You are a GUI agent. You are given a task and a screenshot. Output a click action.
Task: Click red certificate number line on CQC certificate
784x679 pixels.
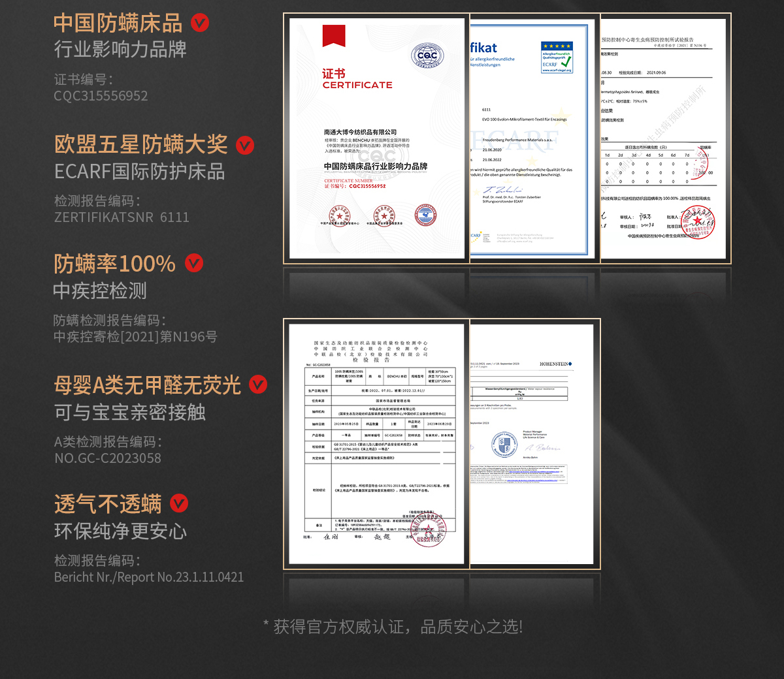click(355, 186)
